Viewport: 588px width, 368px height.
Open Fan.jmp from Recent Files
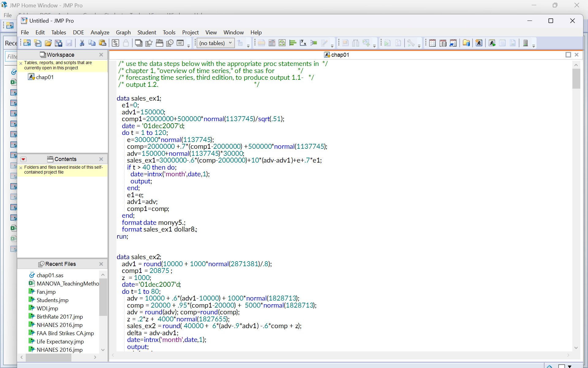(x=46, y=292)
